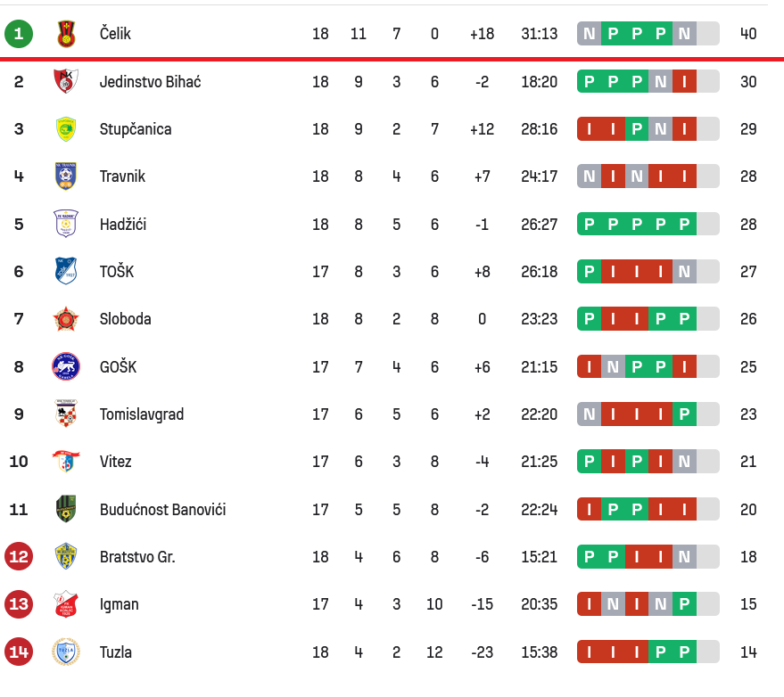784x697 pixels.
Task: Open the Vitez team logo
Action: (x=66, y=462)
